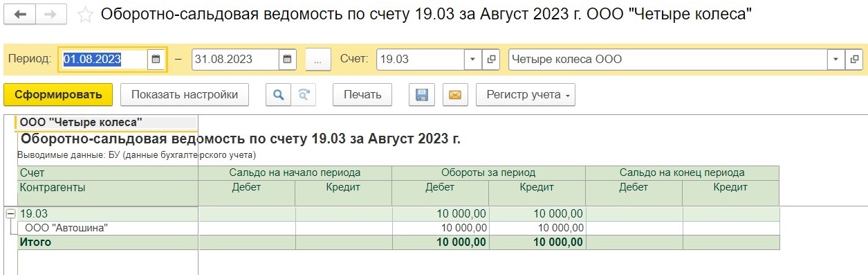The width and height of the screenshot is (868, 275).
Task: Open the account 19.03 link icon
Action: point(492,60)
